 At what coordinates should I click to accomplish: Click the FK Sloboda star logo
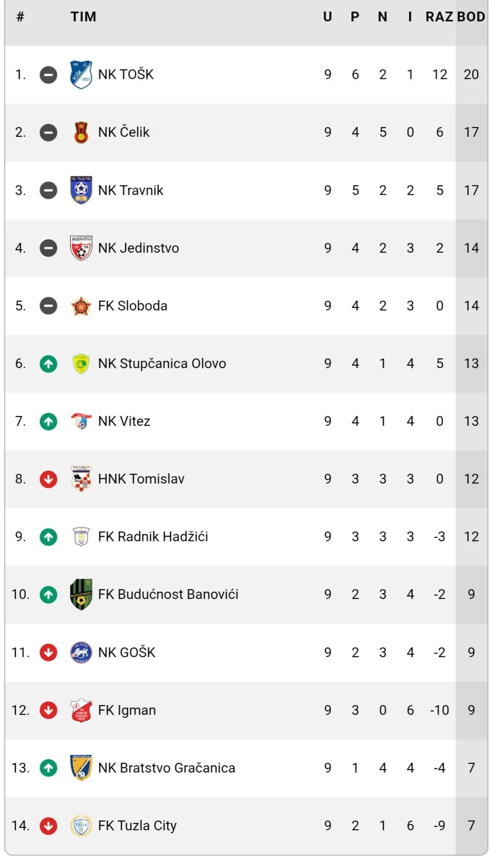point(81,306)
